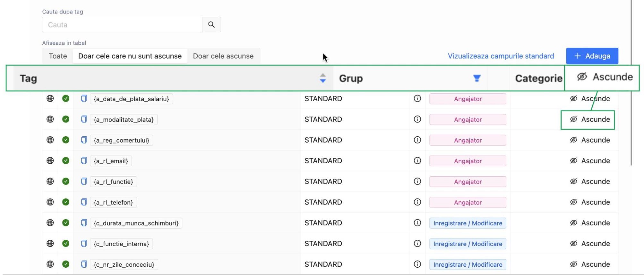Screen dimensions: 644x275
Task: Click the globe icon for a_modalitate_plata
Action: click(x=50, y=119)
